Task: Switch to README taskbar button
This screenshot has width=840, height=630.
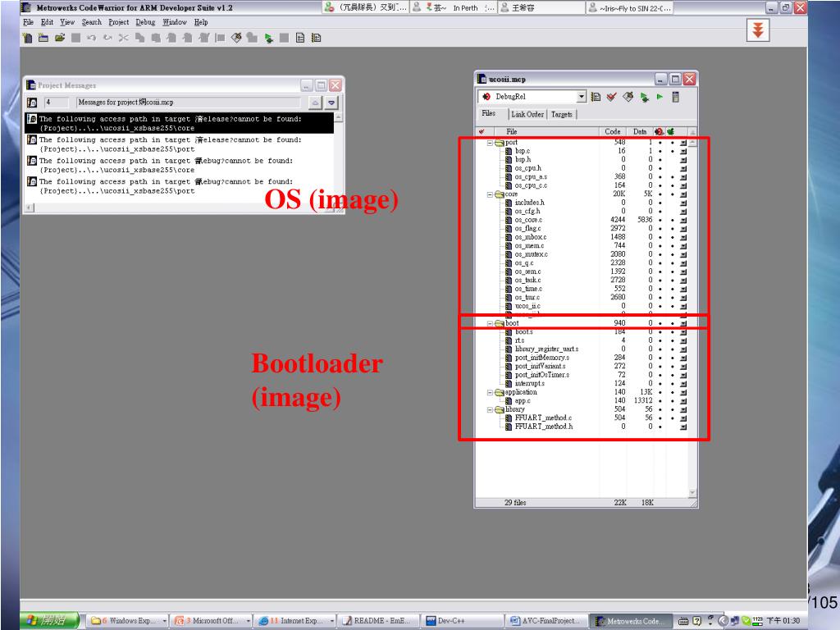Action: pos(377,621)
